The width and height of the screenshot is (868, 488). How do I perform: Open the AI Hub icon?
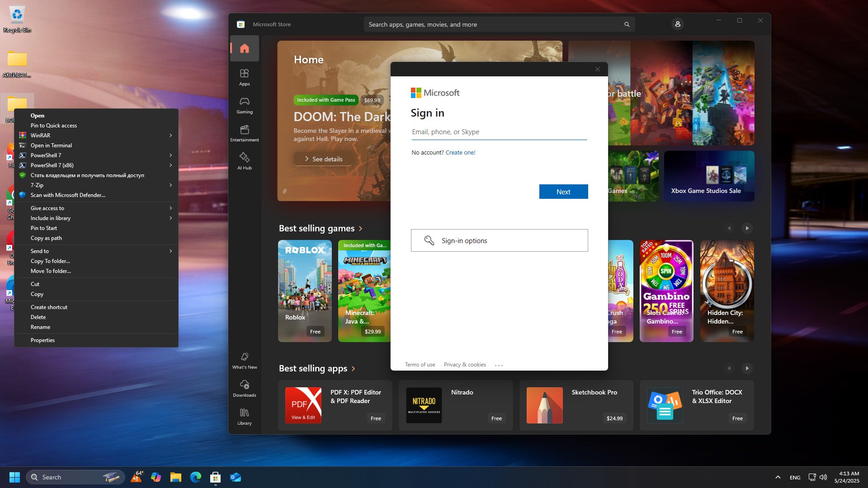[x=244, y=161]
